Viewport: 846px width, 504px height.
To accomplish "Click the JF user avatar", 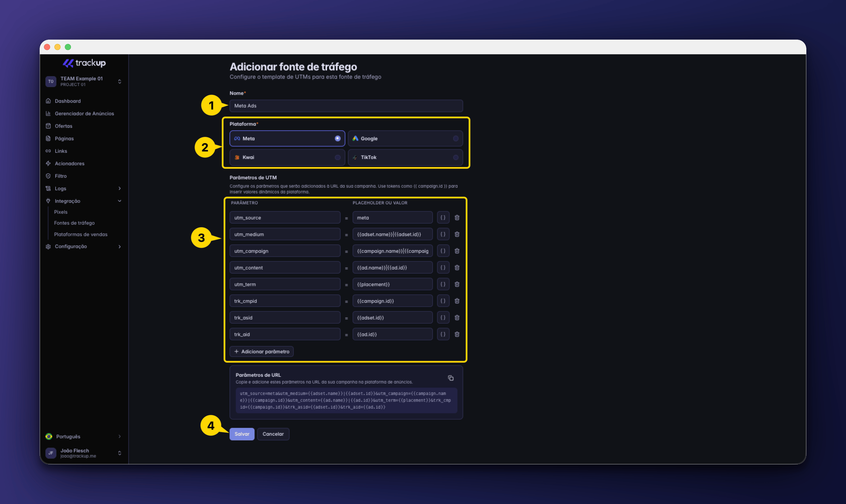I will 51,453.
